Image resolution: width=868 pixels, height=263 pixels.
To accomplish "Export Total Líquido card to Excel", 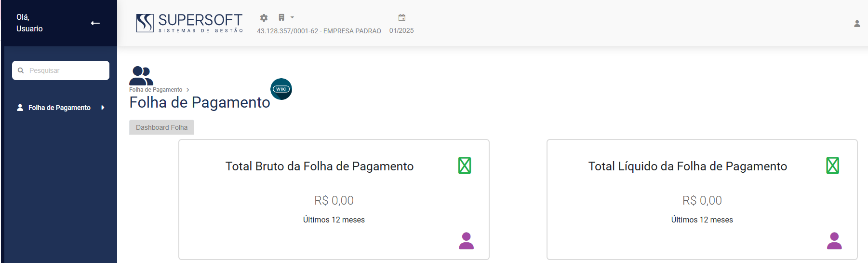I will pos(832,166).
